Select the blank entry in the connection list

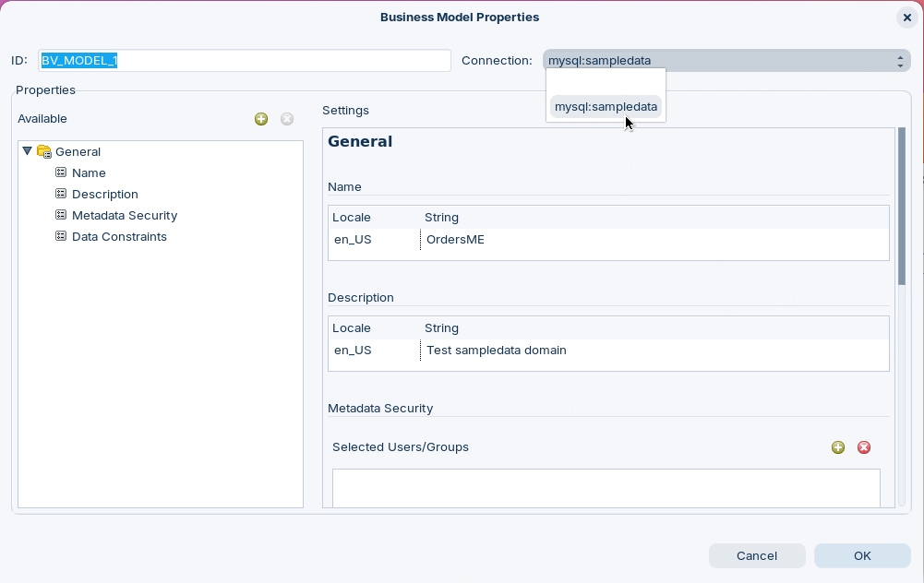pos(606,83)
